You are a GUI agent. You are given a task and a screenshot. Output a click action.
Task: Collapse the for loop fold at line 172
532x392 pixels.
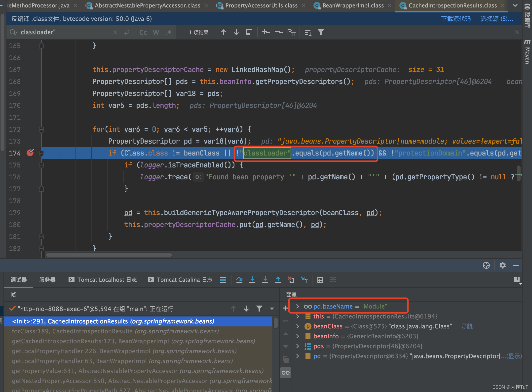[x=41, y=129]
